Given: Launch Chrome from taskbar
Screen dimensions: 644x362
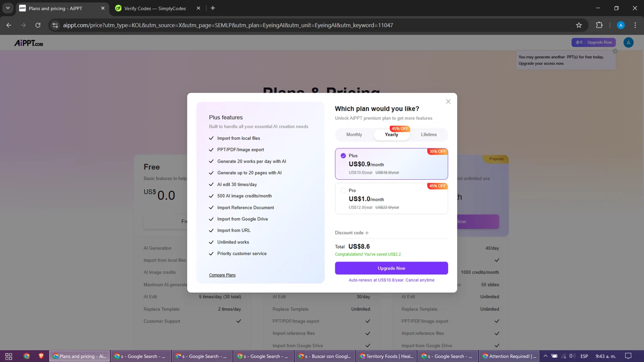Looking at the screenshot, I should (27, 356).
